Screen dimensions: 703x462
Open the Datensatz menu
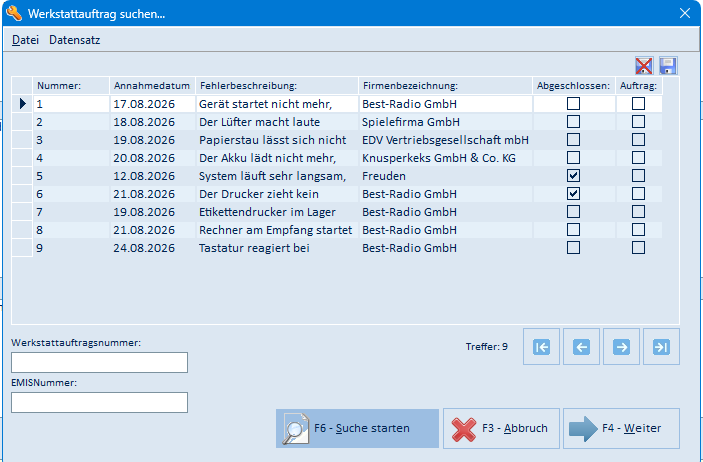pos(74,40)
